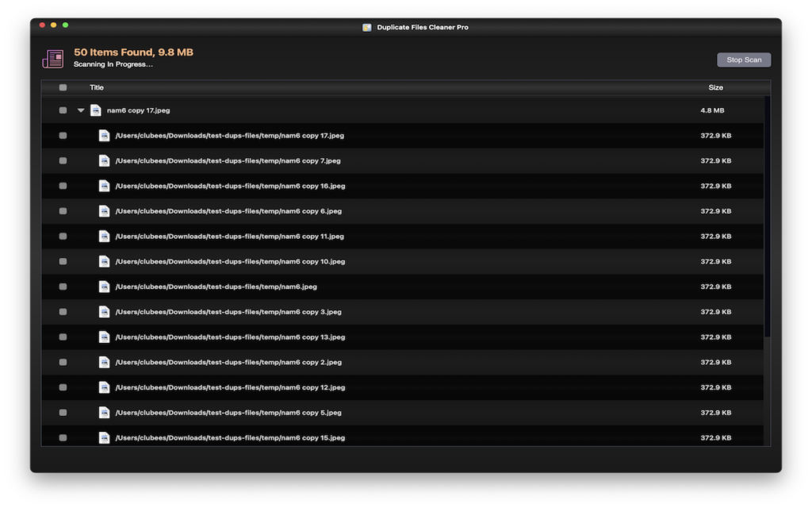Select the nam6 copy 17.jpeg group name
The height and width of the screenshot is (508, 812).
[x=138, y=110]
